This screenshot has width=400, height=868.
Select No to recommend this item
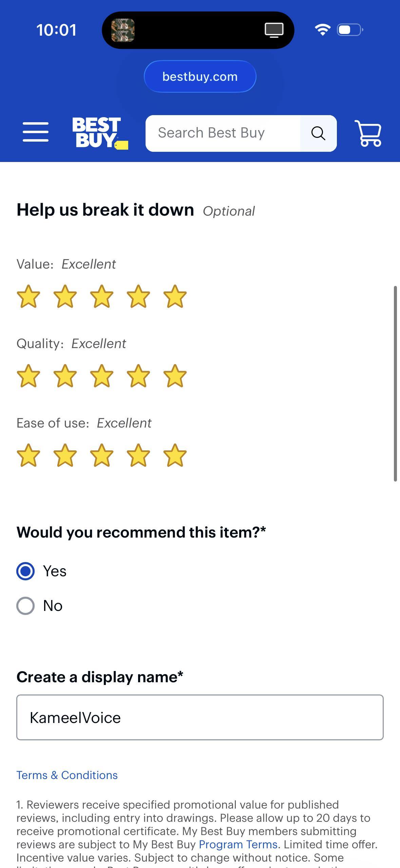click(25, 605)
